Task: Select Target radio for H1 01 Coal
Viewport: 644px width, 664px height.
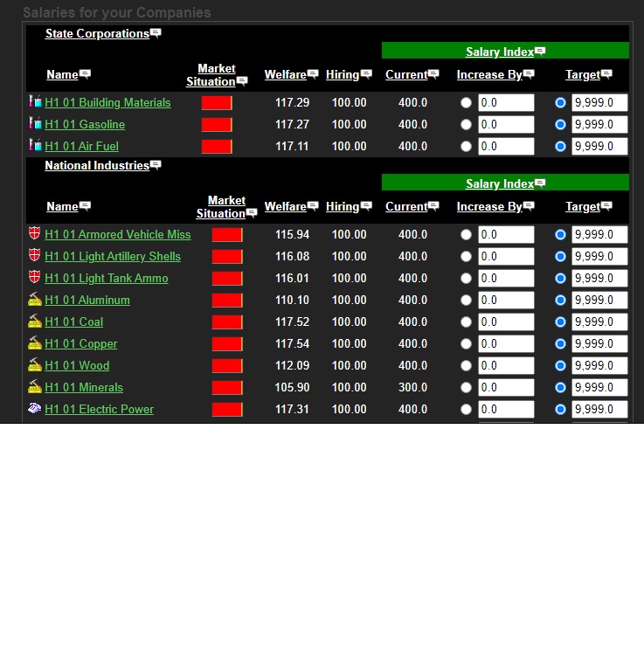Action: tap(560, 322)
